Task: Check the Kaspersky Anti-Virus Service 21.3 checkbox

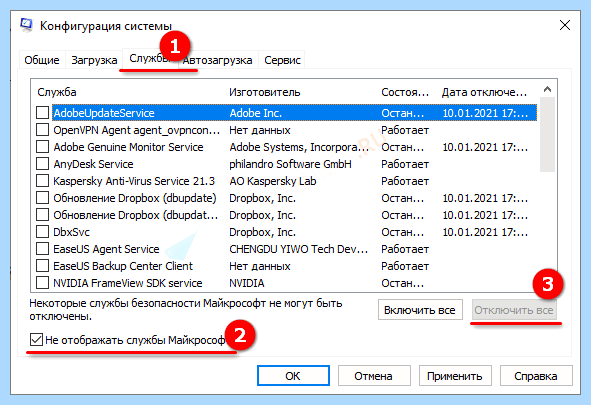Action: click(x=42, y=181)
